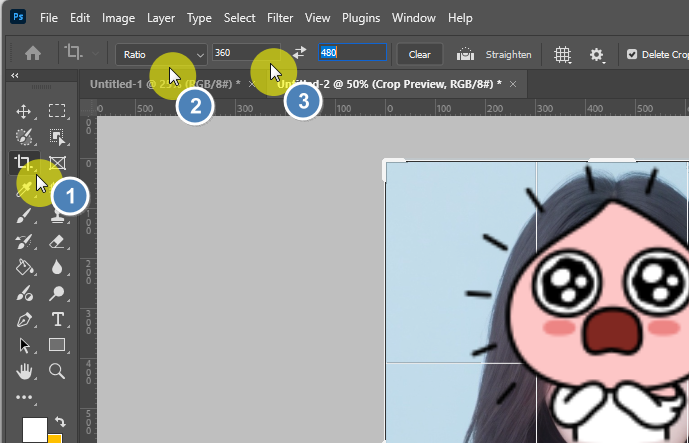689x443 pixels.
Task: Click the Home icon in options bar
Action: pyautogui.click(x=33, y=54)
